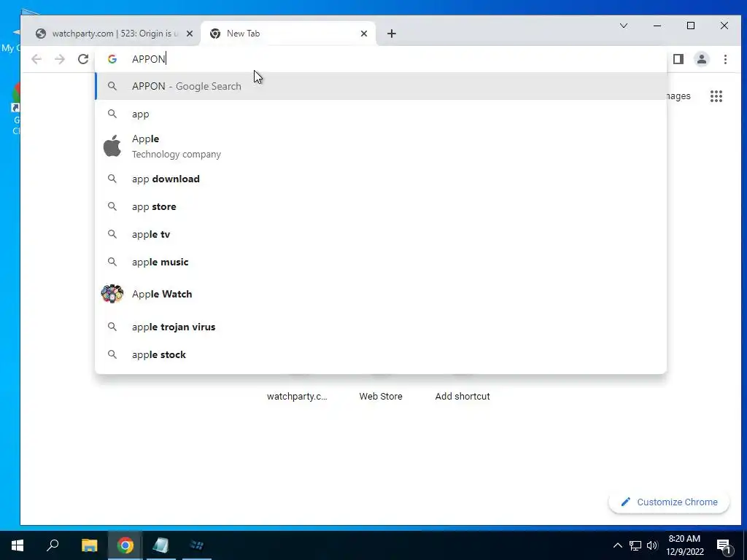Viewport: 747px width, 560px height.
Task: Click the Google icon in the address bar
Action: pos(112,59)
